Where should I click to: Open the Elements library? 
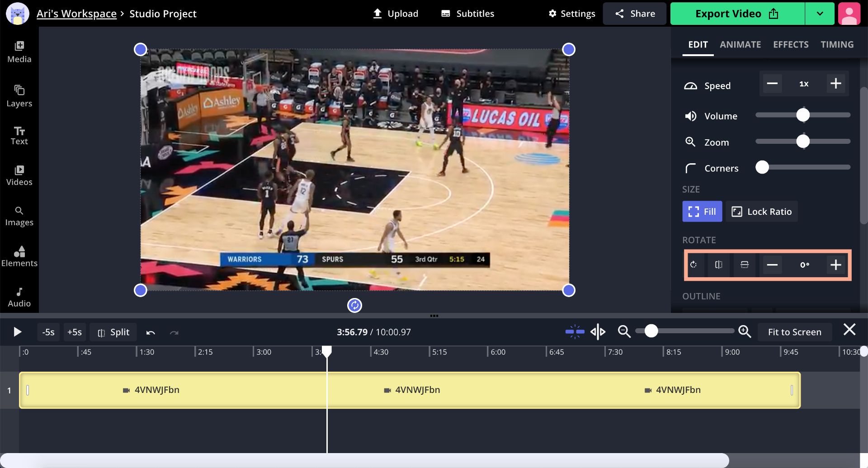tap(19, 256)
